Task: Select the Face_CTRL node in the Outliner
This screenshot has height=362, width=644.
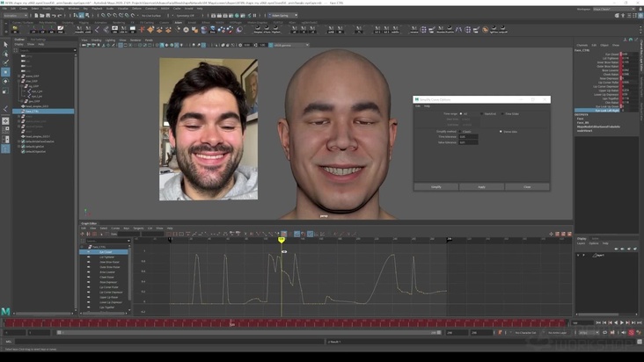Action: coord(43,111)
